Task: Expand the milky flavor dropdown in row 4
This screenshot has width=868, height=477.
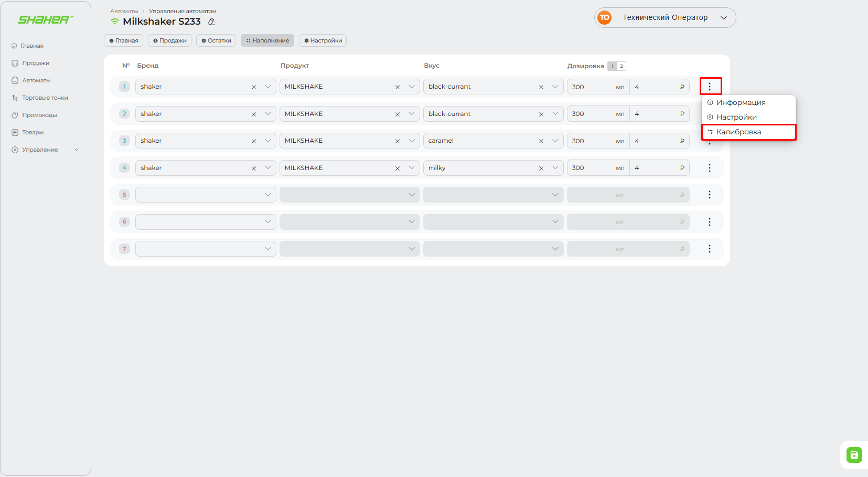Action: [x=555, y=168]
